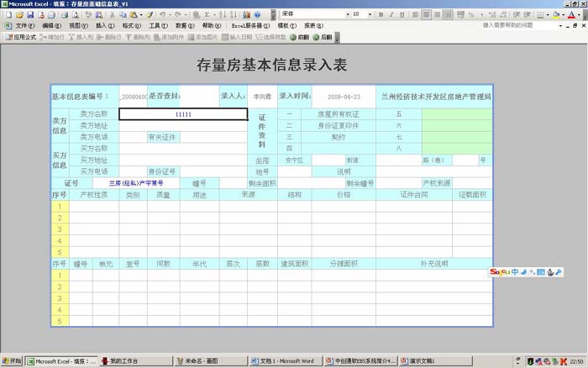Toggle Underline formatting

click(402, 14)
